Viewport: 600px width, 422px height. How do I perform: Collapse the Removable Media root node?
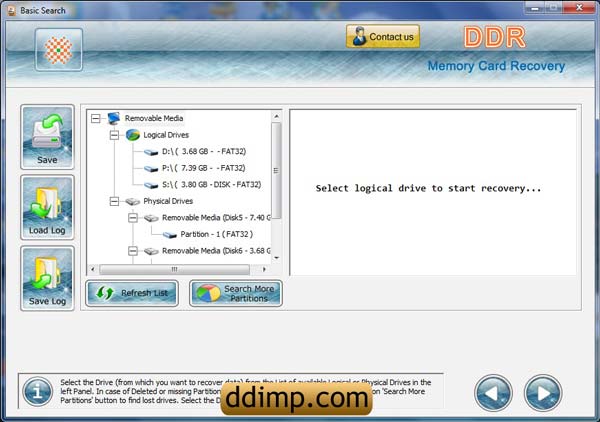click(x=96, y=118)
